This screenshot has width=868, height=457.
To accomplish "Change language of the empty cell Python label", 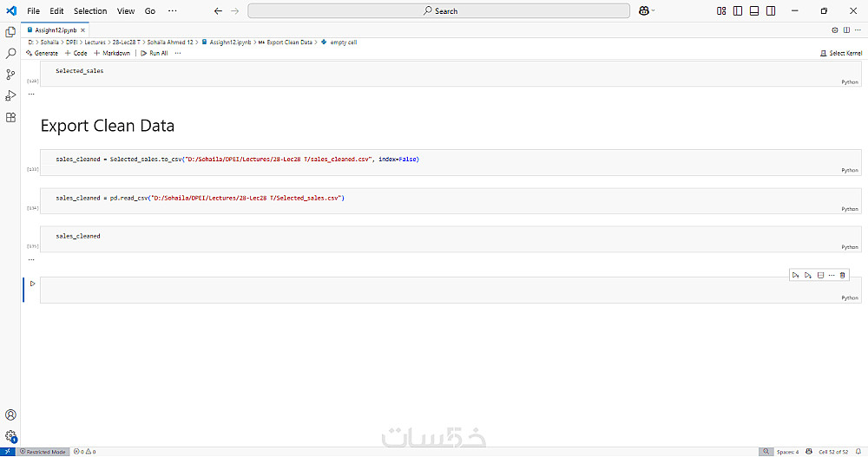I will click(850, 297).
